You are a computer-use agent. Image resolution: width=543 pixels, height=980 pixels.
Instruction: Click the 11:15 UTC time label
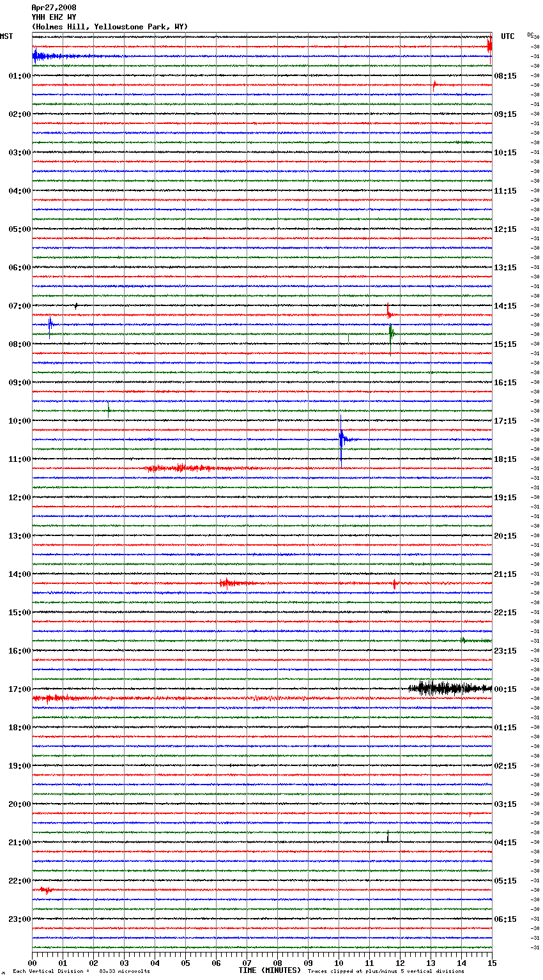[x=505, y=191]
